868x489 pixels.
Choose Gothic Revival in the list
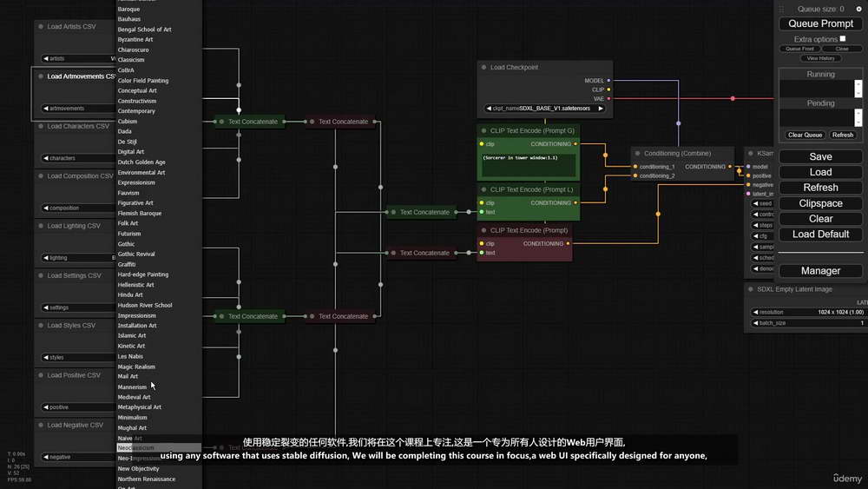136,254
